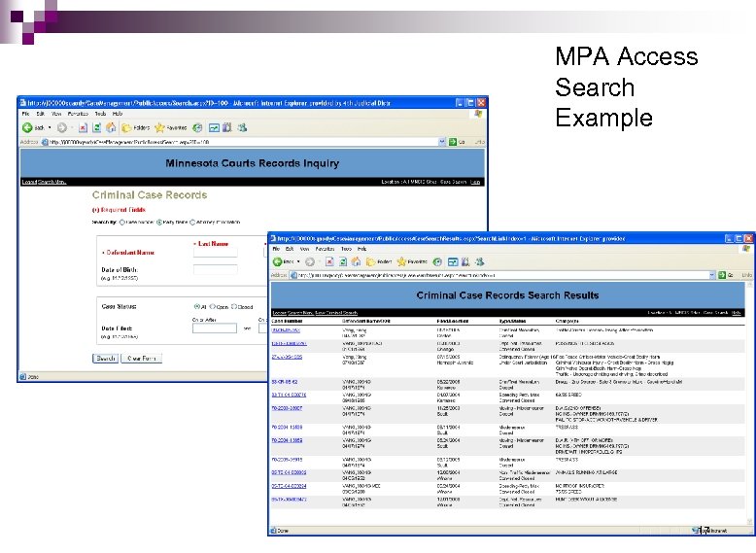This screenshot has width=756, height=553.
Task: Click Refresh icon in Search Results window
Action: pyautogui.click(x=343, y=261)
